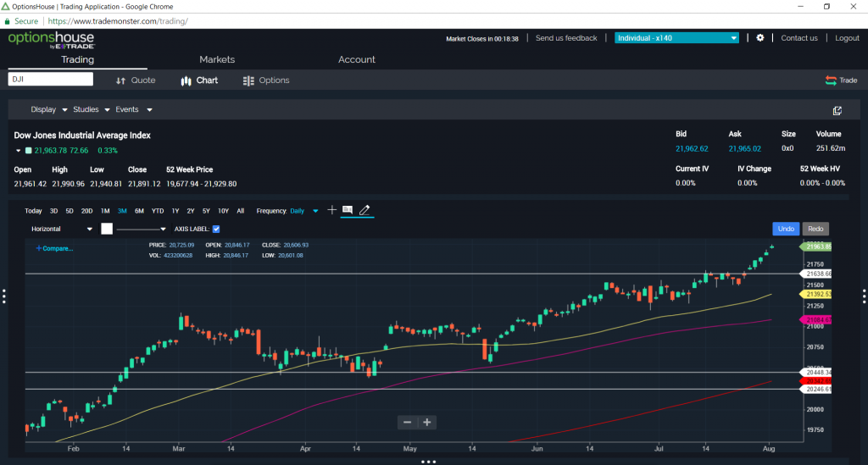868x465 pixels.
Task: Open the Frequency Daily dropdown
Action: tap(304, 211)
